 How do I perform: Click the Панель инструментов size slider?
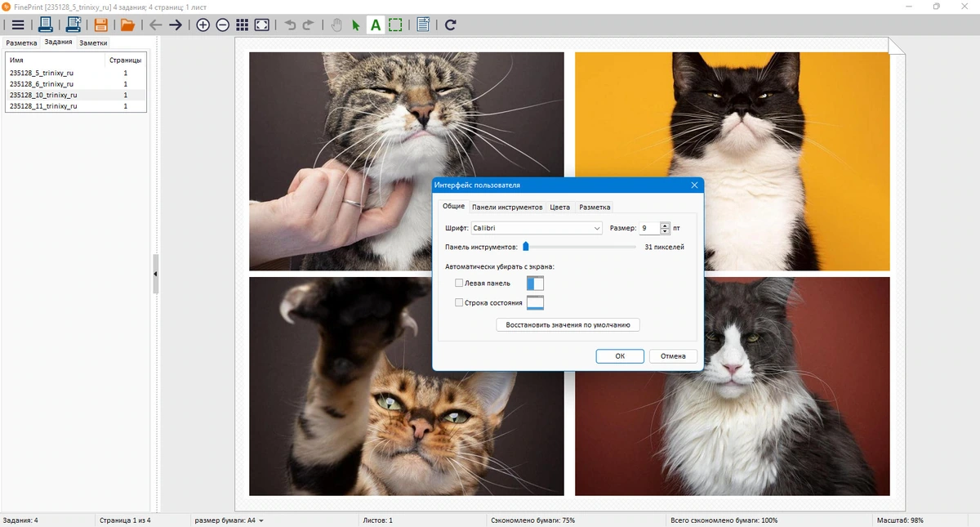point(580,246)
